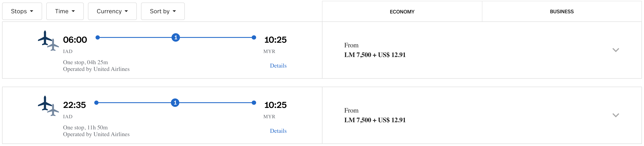The width and height of the screenshot is (644, 146).
Task: Click the airplane icon for the 22:35 flight
Action: tap(48, 106)
